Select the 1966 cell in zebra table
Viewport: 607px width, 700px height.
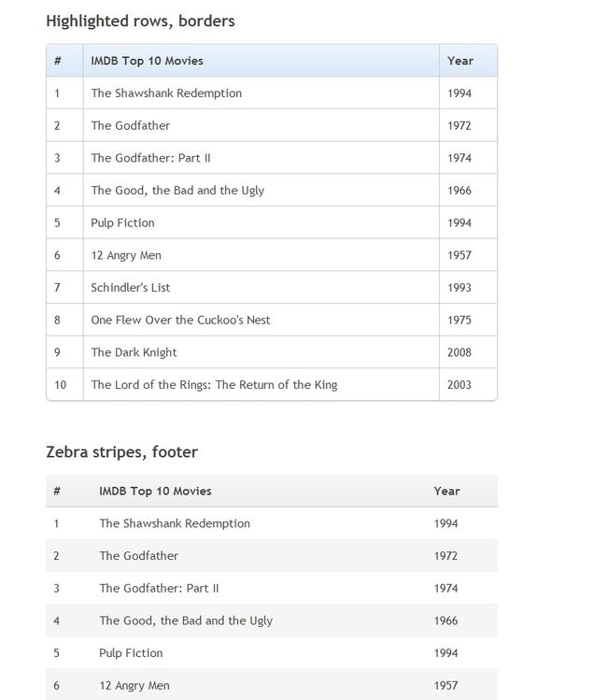pyautogui.click(x=446, y=621)
